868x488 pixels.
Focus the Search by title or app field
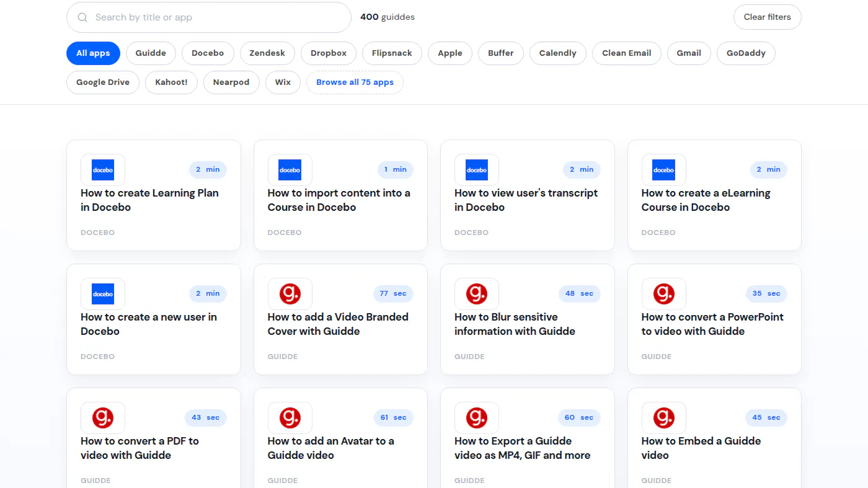click(209, 17)
